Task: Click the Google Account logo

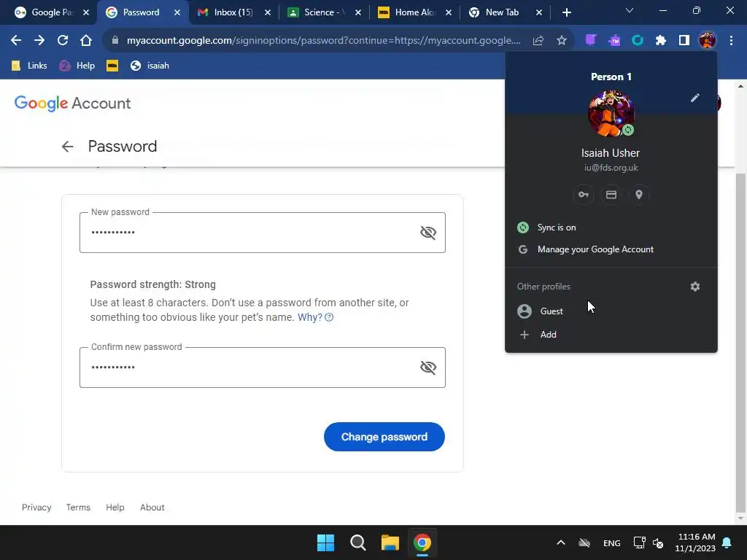Action: 72,104
